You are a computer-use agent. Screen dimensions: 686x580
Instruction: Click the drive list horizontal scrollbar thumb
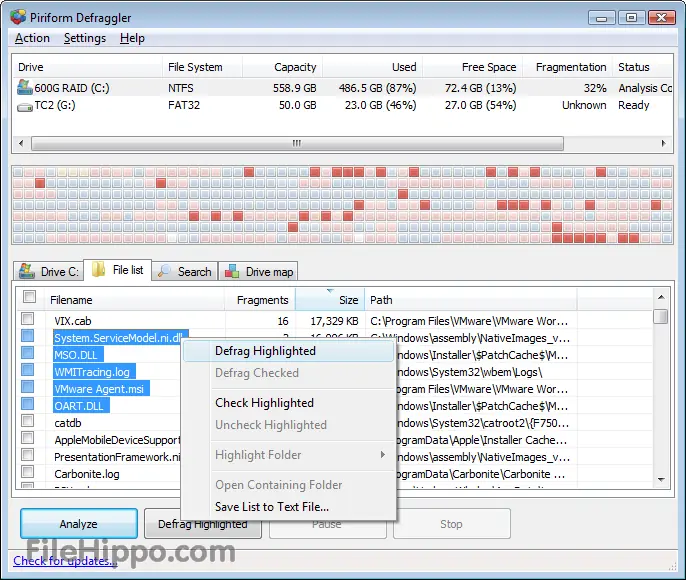[x=297, y=143]
